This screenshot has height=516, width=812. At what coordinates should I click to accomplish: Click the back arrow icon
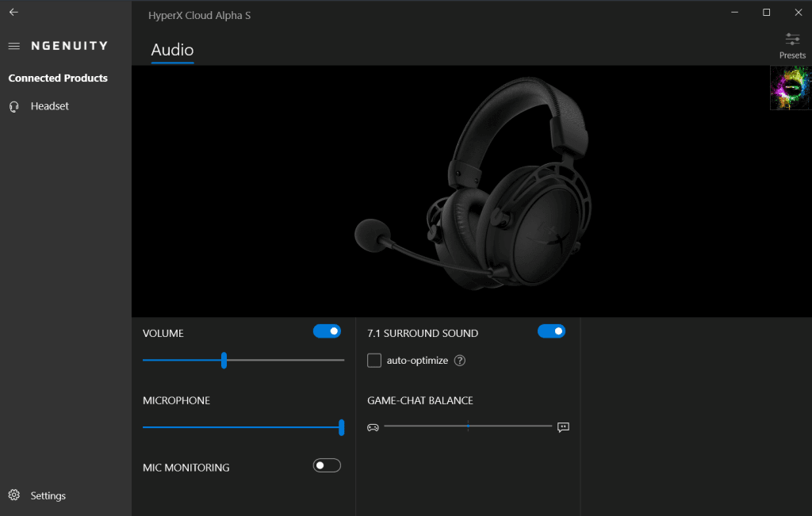[14, 12]
